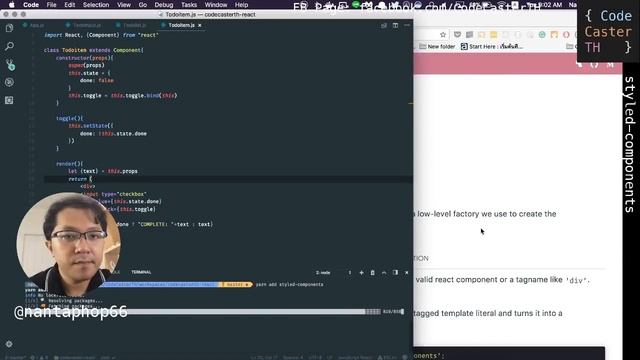Maximize the terminal panel with chevron up
This screenshot has height=360, width=640.
pyautogui.click(x=384, y=273)
